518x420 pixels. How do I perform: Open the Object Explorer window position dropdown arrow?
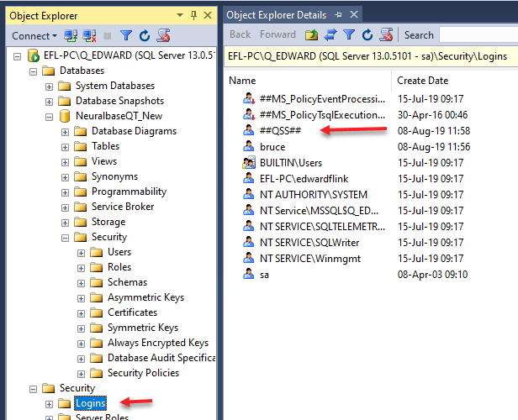(x=180, y=15)
